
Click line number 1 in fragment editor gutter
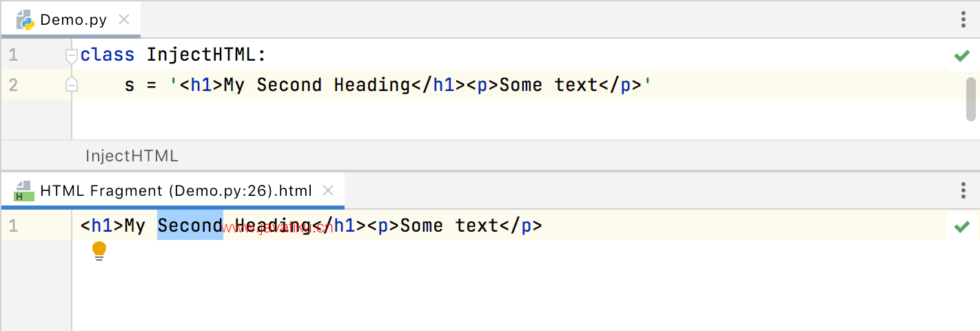tap(13, 225)
